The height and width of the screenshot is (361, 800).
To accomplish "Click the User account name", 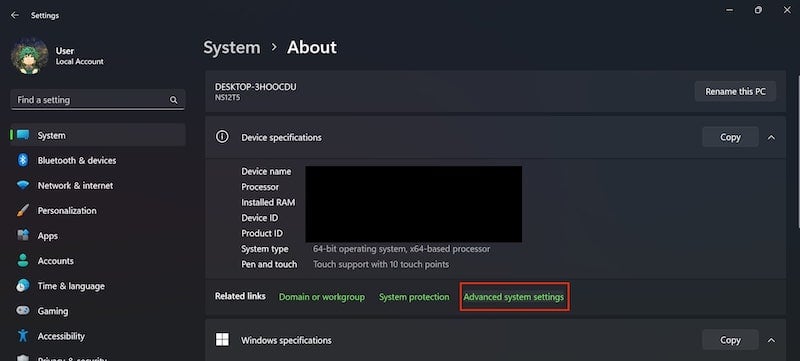I will pos(65,51).
